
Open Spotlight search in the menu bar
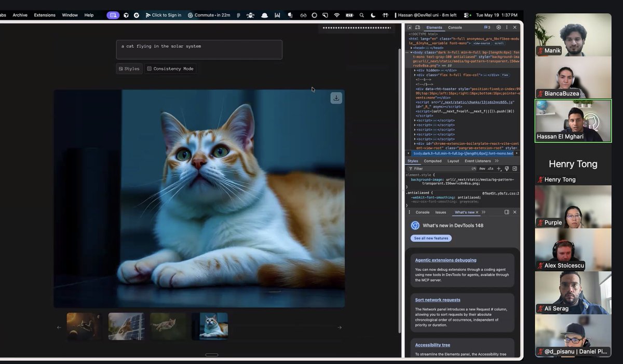[x=362, y=15]
